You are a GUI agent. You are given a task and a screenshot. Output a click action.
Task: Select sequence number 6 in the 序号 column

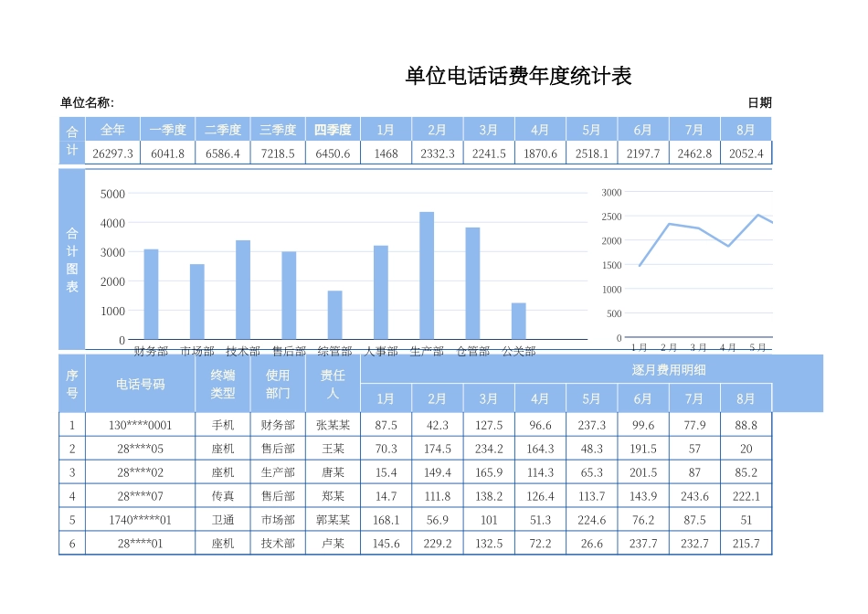[x=69, y=543]
